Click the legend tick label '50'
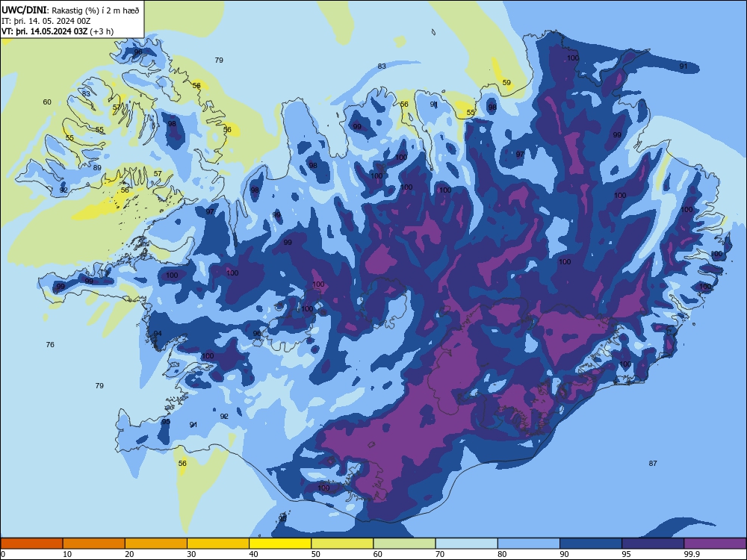747x560 pixels. [x=315, y=554]
